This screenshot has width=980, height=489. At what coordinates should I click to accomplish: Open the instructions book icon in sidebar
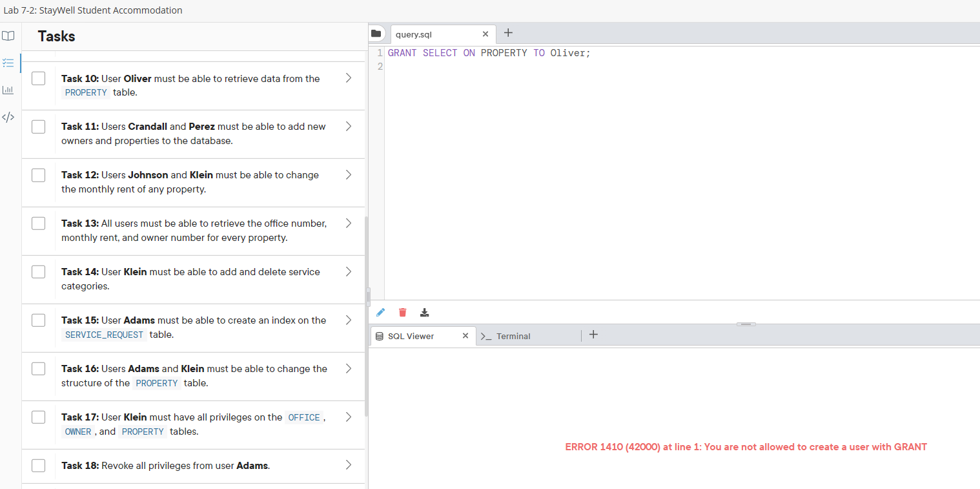click(x=8, y=36)
